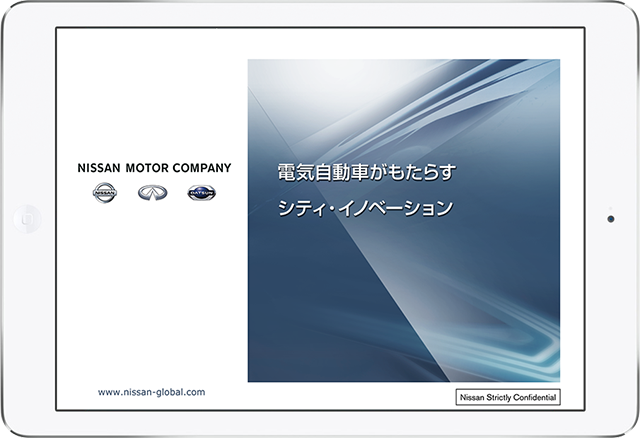Open the www.nissan-global.com link
Screen dimensions: 640x438
[x=151, y=392]
